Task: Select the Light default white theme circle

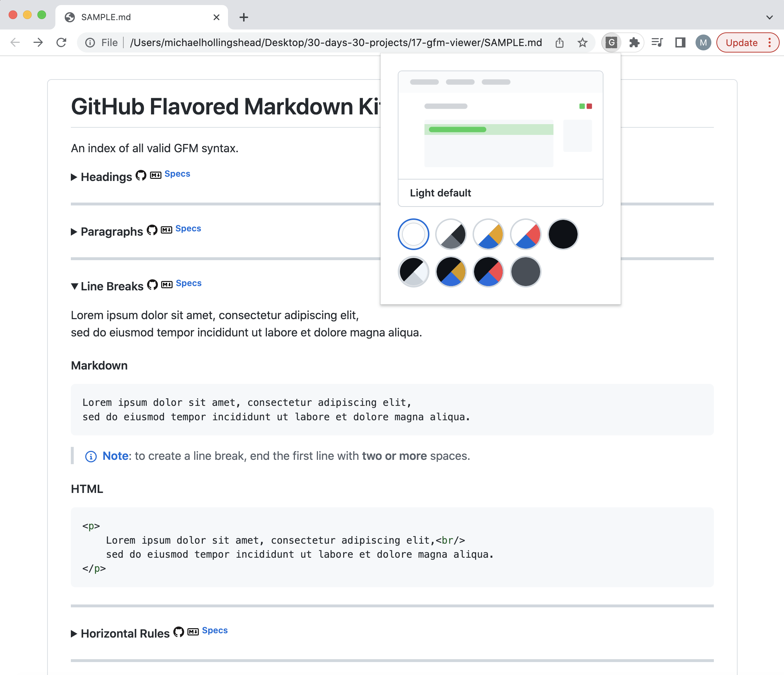Action: click(x=413, y=234)
